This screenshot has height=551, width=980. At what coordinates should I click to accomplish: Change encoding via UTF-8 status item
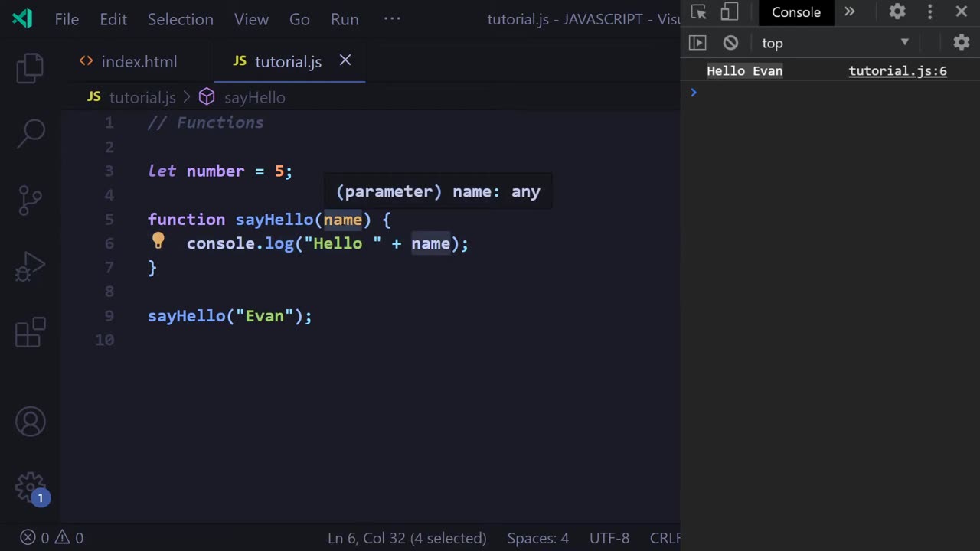coord(609,538)
